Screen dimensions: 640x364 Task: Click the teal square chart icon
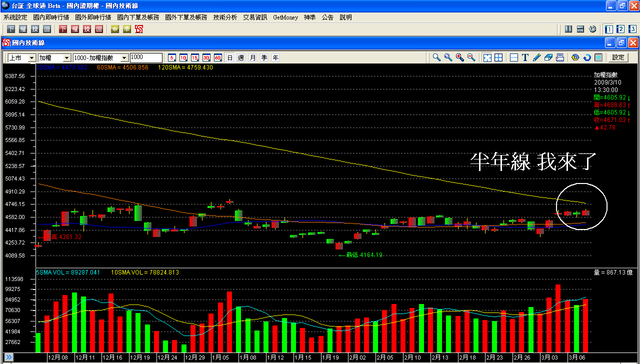click(598, 58)
